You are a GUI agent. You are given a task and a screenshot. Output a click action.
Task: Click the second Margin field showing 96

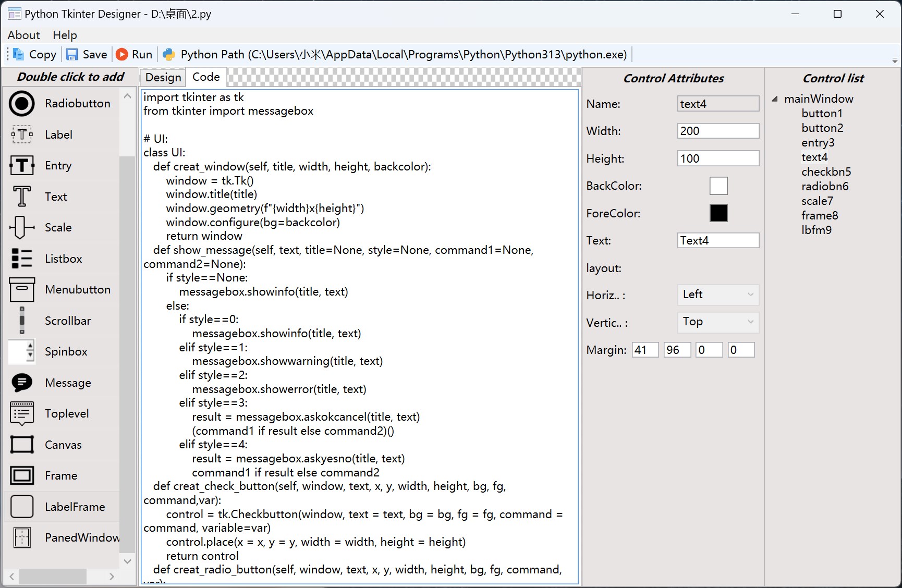[x=677, y=350]
